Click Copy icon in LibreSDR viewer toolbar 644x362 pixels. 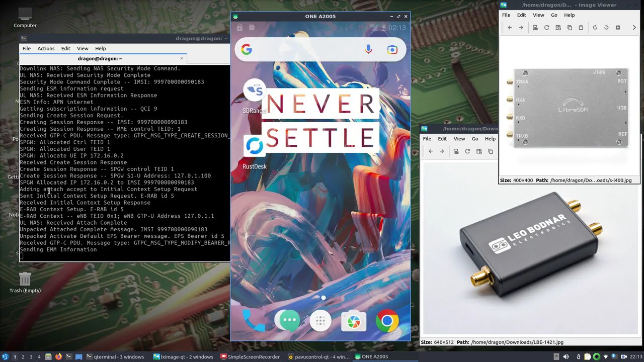[x=570, y=28]
